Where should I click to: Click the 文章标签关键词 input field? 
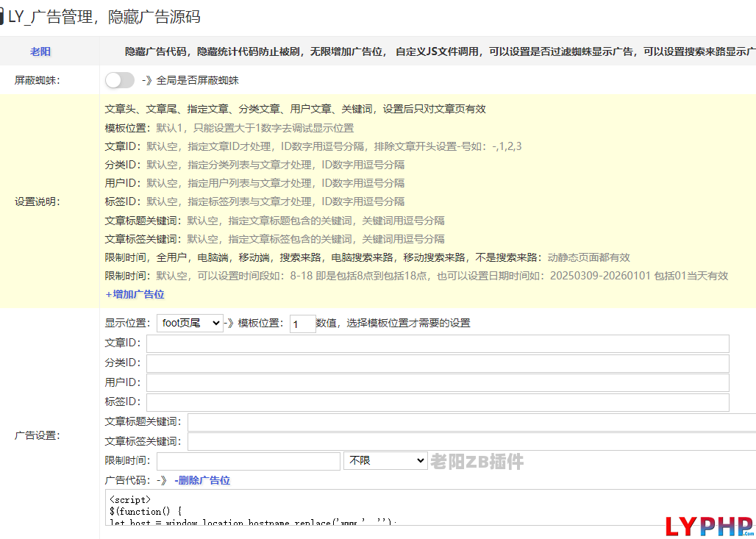(471, 441)
